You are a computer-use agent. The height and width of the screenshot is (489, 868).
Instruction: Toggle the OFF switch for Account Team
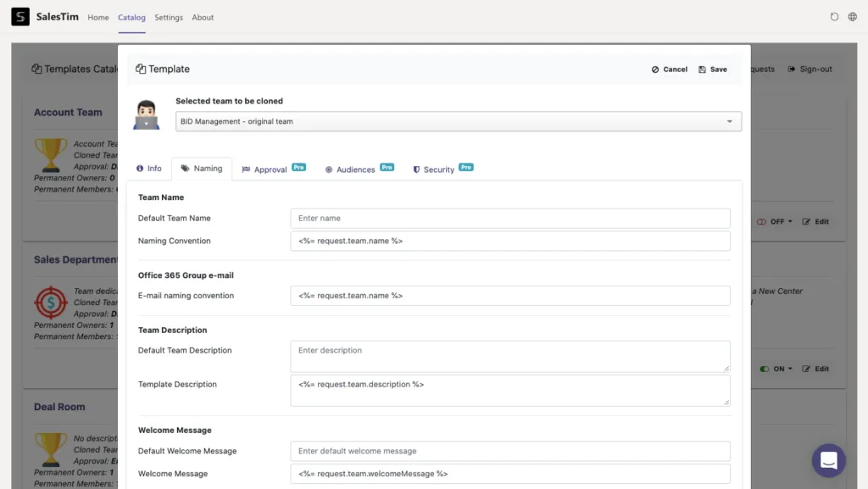pyautogui.click(x=762, y=222)
